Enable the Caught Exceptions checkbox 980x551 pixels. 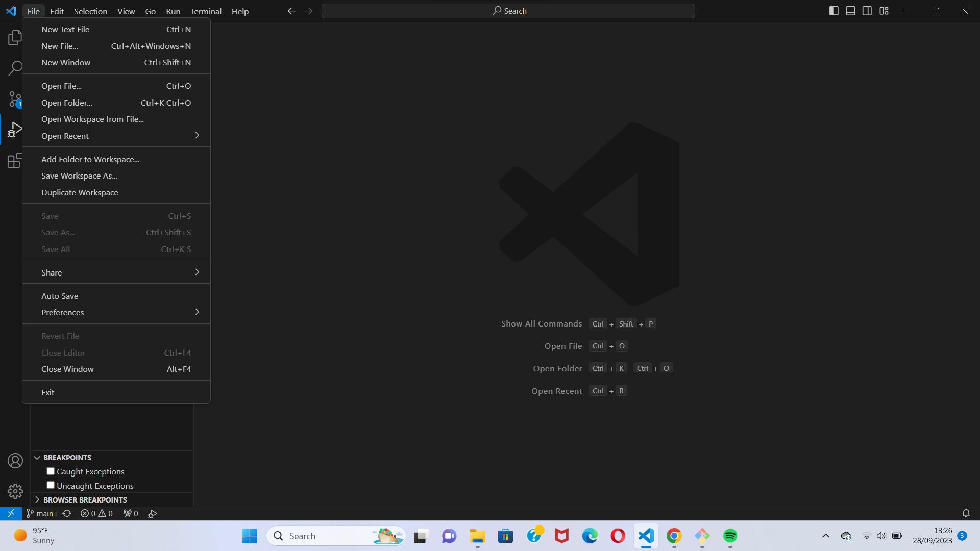coord(51,471)
